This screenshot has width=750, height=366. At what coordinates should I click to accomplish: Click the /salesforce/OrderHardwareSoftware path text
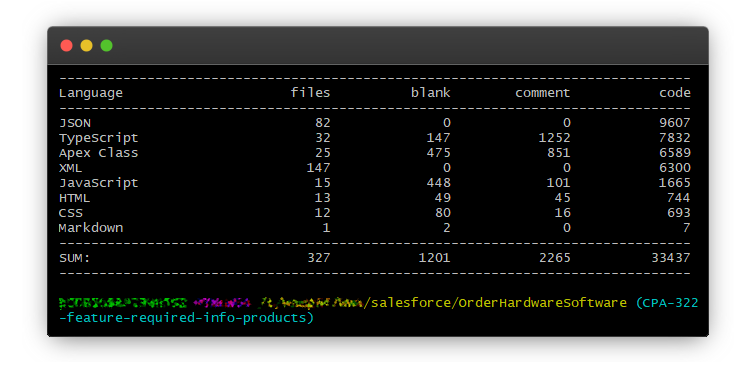[495, 303]
